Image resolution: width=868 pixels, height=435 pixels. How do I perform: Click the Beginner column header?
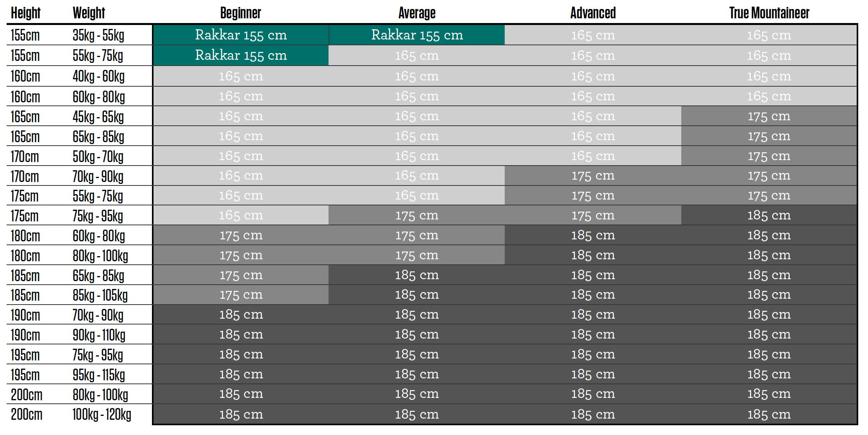tap(240, 13)
